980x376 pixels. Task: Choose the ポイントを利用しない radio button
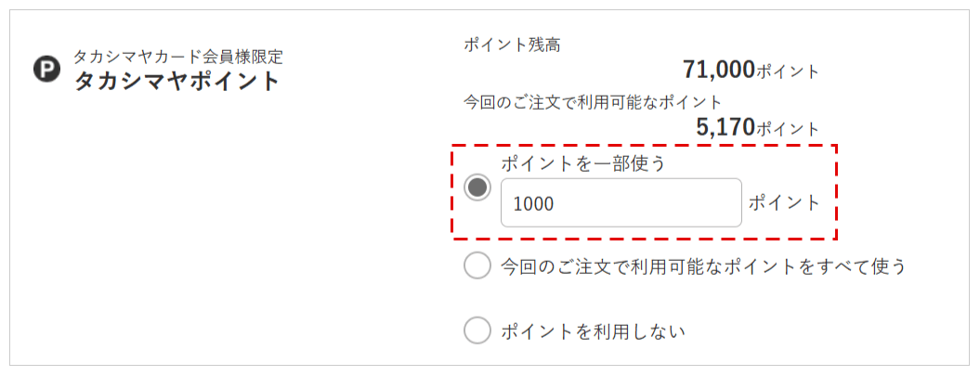pos(477,330)
